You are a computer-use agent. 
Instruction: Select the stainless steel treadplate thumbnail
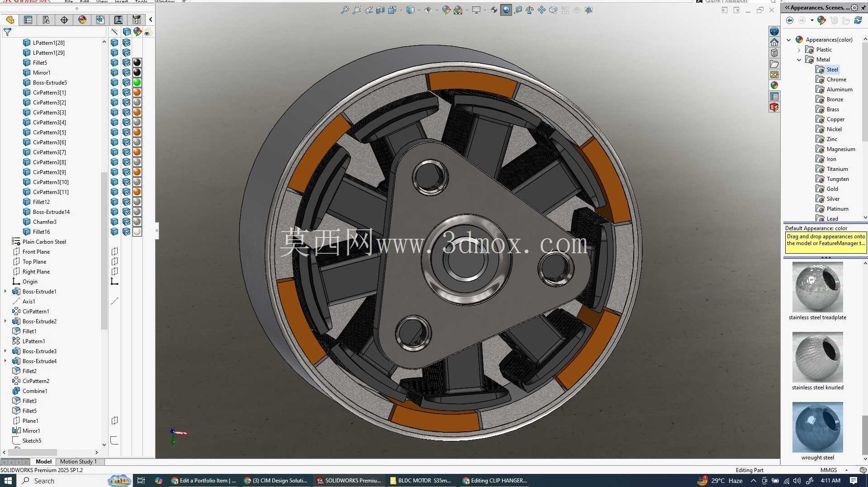point(817,287)
